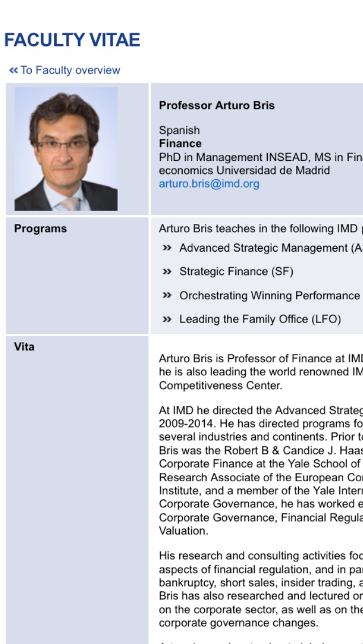
Task: Click arrow bullet beside Strategic Finance
Action: [167, 272]
